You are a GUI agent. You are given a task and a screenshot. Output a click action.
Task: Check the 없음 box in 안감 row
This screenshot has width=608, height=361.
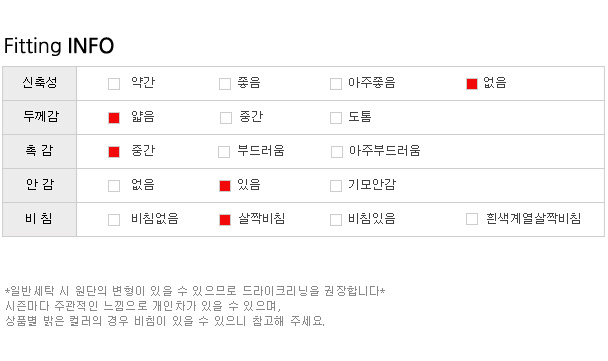click(114, 186)
